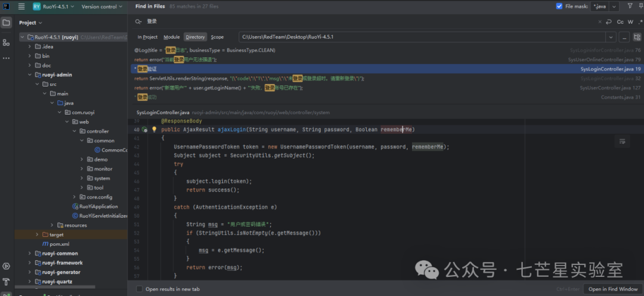Show more tool windows ellipsis icon
This screenshot has width=644, height=296.
[6, 58]
